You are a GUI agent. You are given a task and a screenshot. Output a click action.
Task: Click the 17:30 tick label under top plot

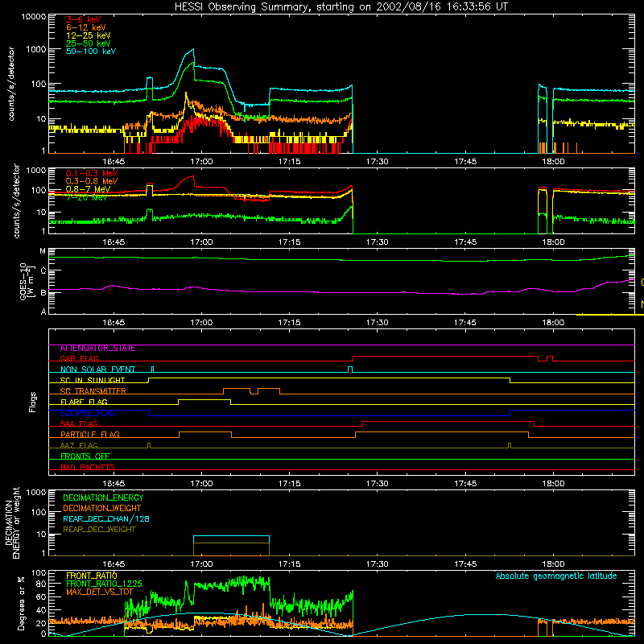click(x=377, y=162)
